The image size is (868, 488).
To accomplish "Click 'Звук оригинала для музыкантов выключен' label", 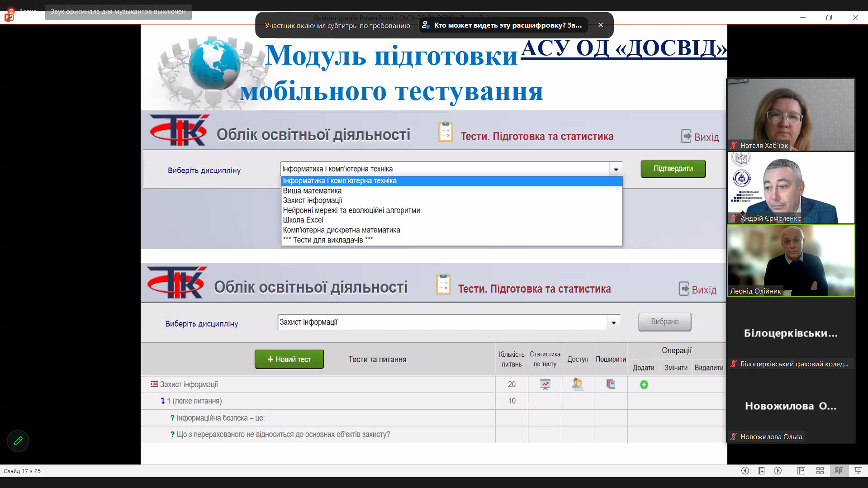I will tap(118, 12).
